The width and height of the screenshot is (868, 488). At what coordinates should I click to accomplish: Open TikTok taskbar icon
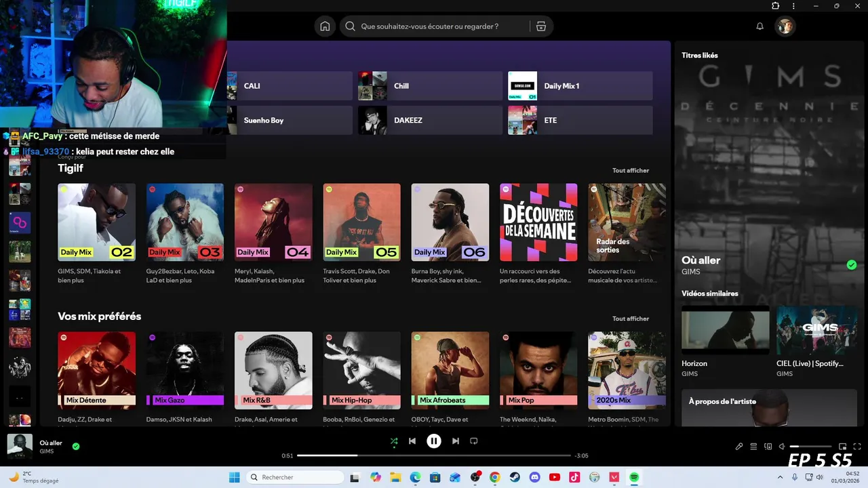click(x=574, y=477)
